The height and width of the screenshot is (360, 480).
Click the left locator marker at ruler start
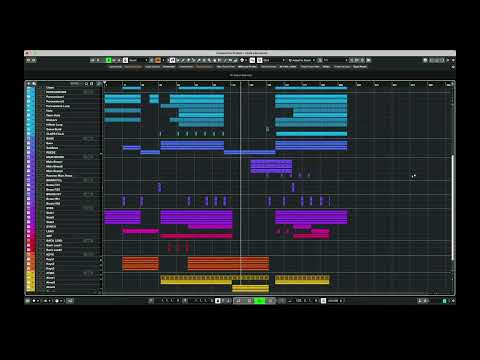tap(105, 83)
